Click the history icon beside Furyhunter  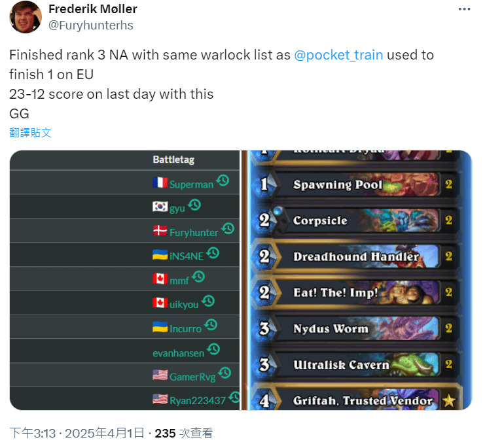click(x=228, y=229)
